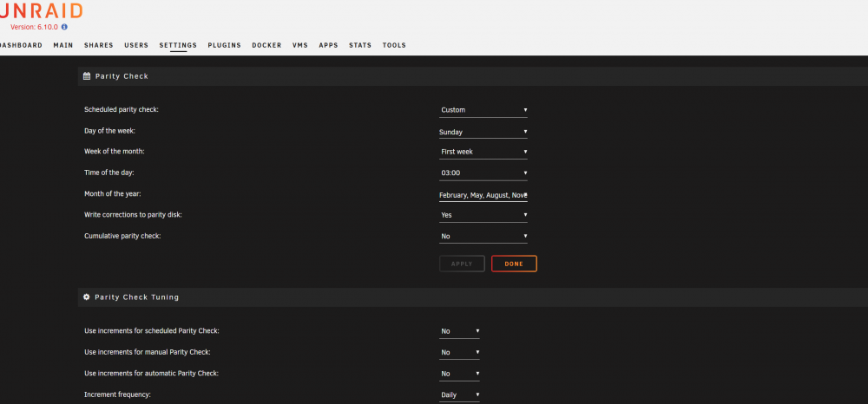This screenshot has height=404, width=868.
Task: Navigate to Users
Action: [136, 45]
